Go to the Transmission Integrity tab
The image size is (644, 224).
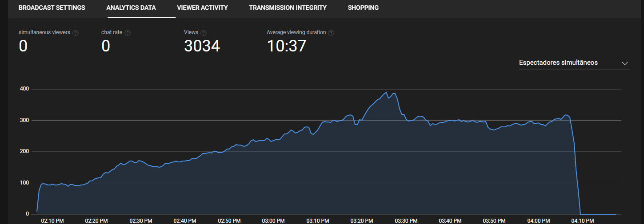click(x=288, y=8)
